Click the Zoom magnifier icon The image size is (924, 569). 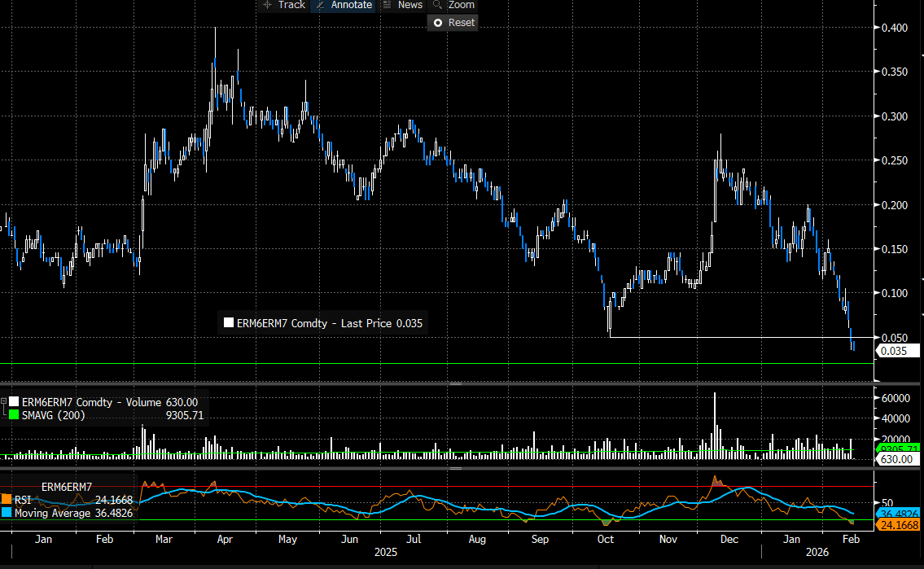[x=438, y=5]
